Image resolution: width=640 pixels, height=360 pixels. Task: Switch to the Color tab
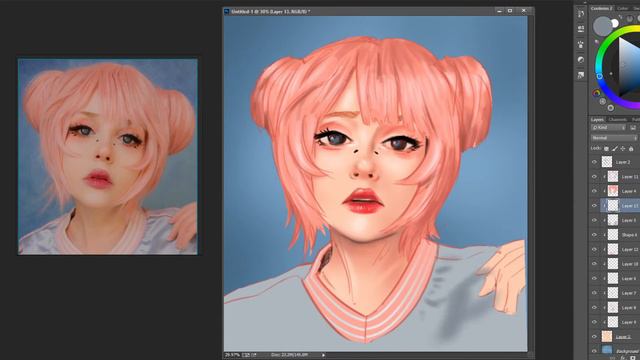click(x=622, y=8)
